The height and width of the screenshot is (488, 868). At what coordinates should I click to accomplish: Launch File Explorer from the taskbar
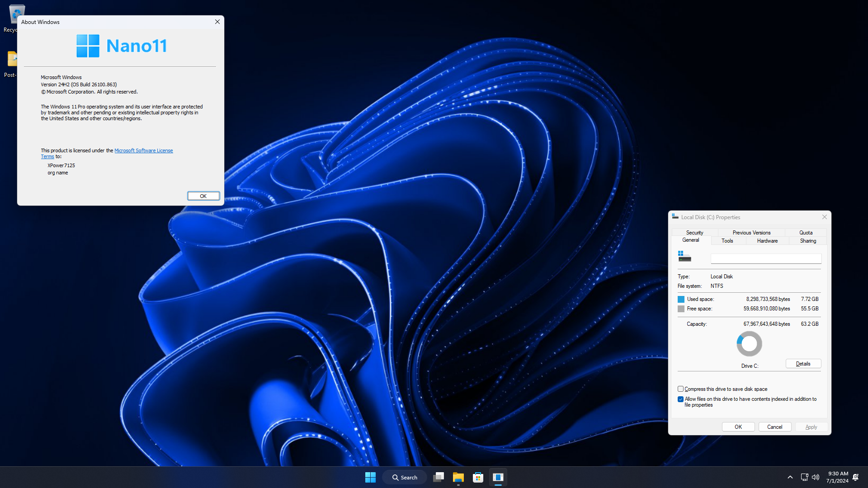[x=458, y=477]
